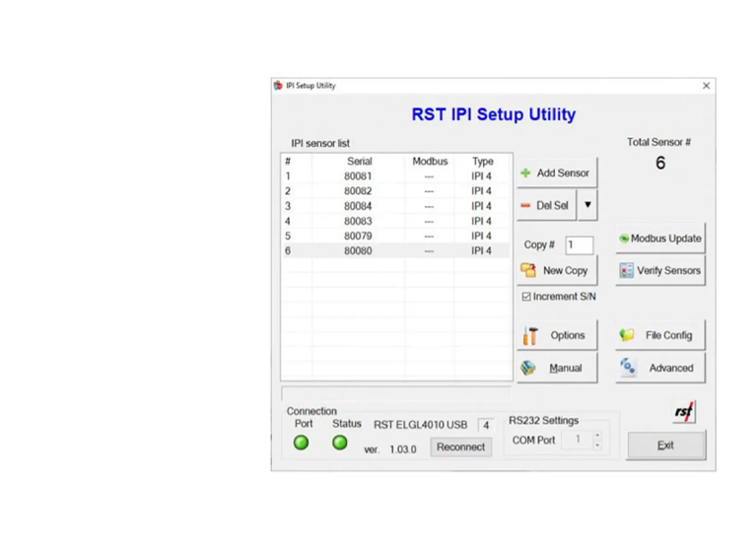Click the File Config folder icon
Viewport: 756px width, 552px height.
[x=627, y=334]
